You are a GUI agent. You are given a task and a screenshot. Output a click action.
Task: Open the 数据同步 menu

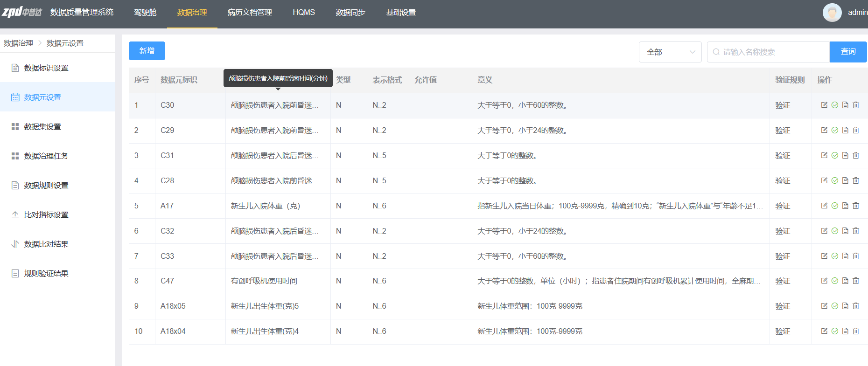pos(350,13)
